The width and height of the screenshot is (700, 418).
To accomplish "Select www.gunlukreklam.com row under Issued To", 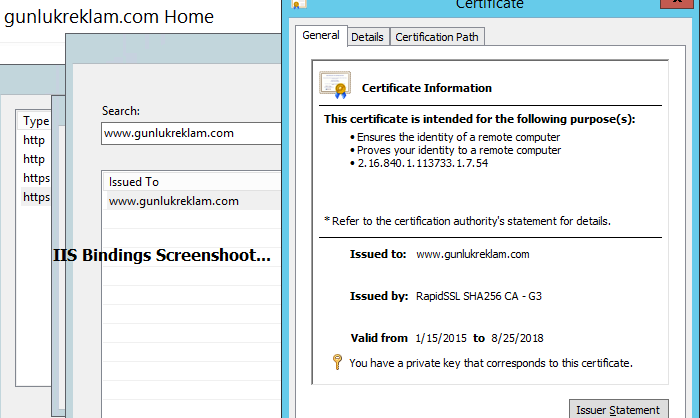I will click(x=192, y=201).
